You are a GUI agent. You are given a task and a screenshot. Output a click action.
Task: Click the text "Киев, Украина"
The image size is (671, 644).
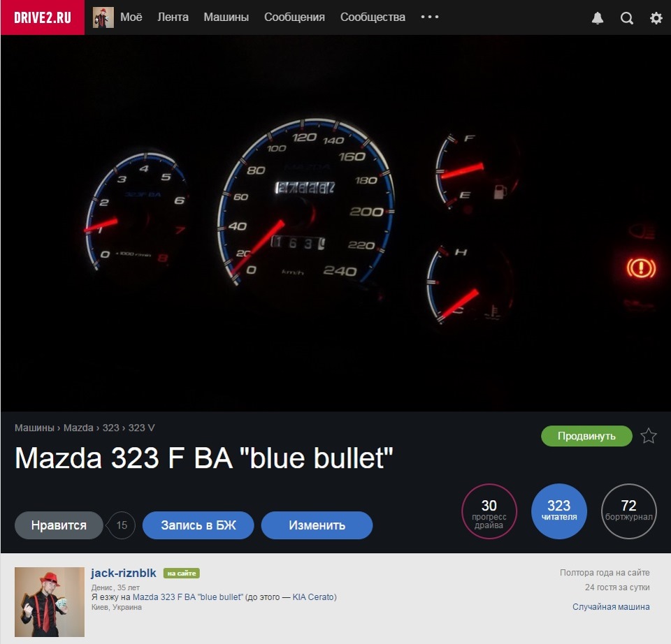(117, 607)
